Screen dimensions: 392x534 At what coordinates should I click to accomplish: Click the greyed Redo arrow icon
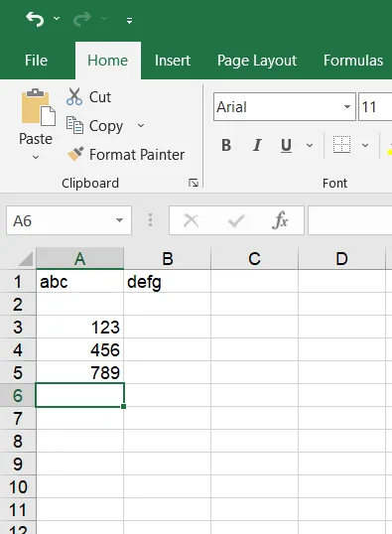82,19
